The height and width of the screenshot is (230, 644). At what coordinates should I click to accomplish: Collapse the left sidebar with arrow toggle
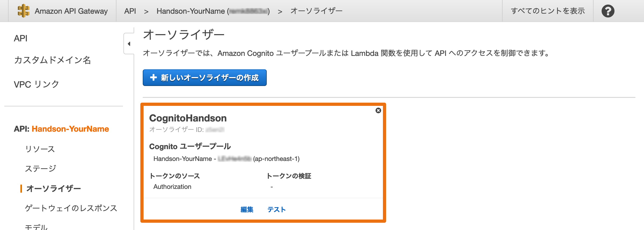pos(129,44)
